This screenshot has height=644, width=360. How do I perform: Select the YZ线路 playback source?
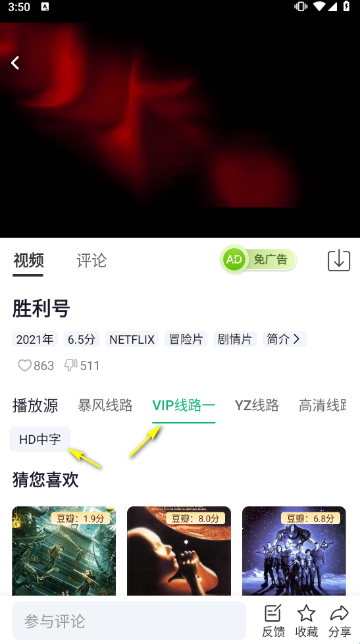pyautogui.click(x=257, y=406)
